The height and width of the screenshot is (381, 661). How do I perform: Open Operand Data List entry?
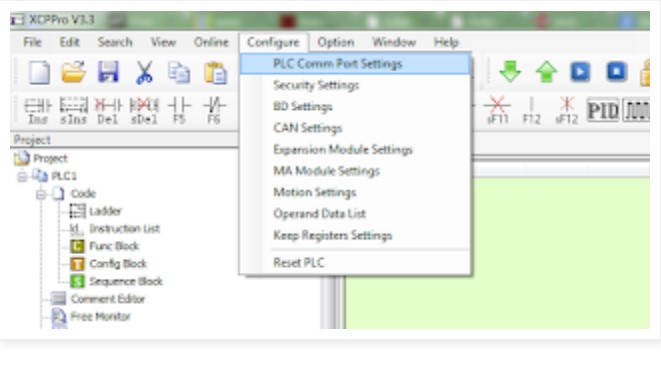click(x=355, y=214)
